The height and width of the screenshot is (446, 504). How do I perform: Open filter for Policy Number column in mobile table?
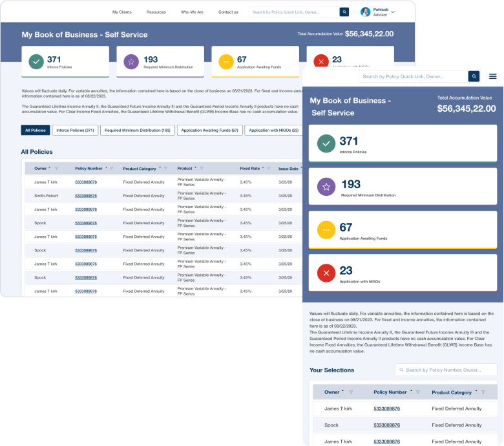tap(417, 392)
